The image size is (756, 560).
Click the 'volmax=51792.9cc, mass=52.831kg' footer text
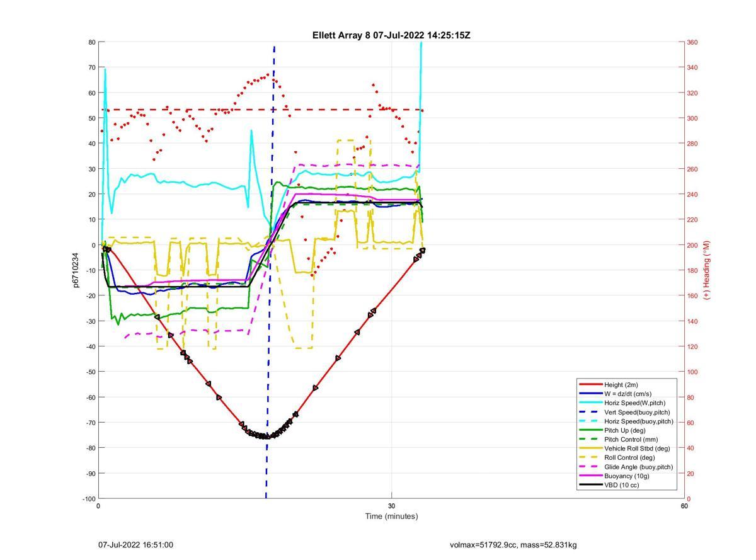[513, 545]
